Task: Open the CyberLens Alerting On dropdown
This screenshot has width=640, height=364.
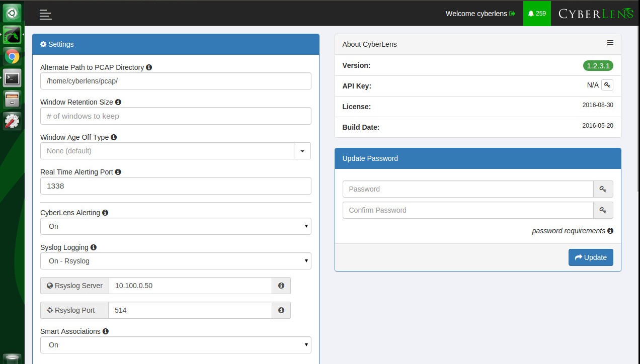Action: tap(176, 226)
